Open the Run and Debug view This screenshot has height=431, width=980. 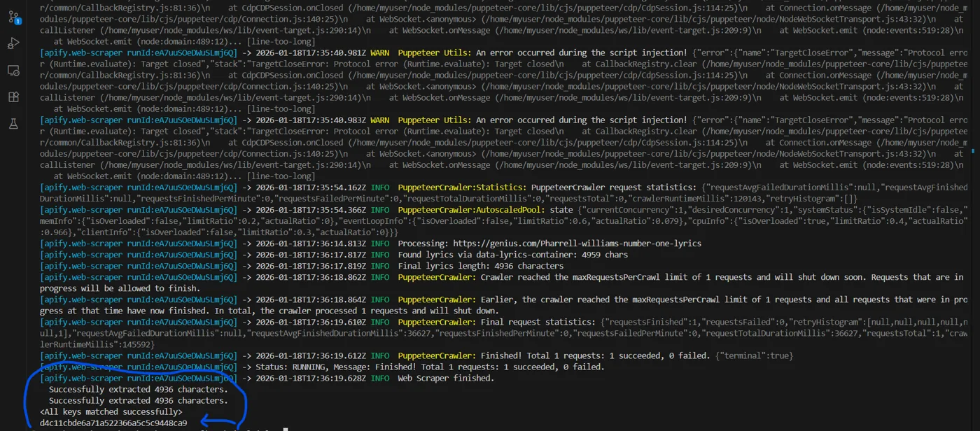(x=13, y=43)
